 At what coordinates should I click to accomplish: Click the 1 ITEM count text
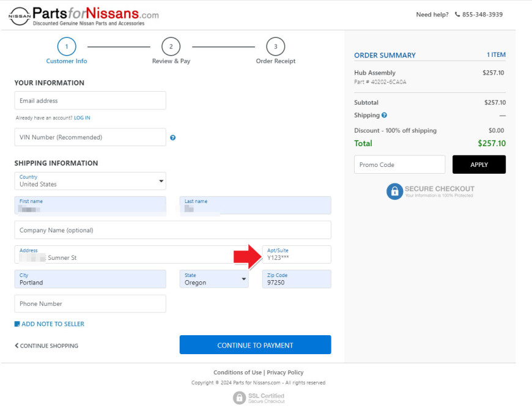coord(496,54)
